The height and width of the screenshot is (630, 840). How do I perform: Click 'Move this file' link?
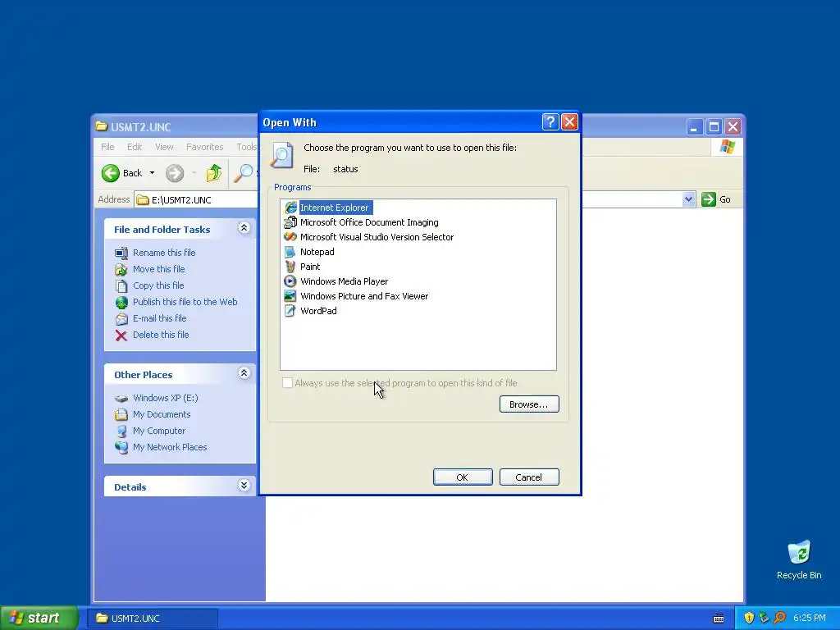[158, 269]
